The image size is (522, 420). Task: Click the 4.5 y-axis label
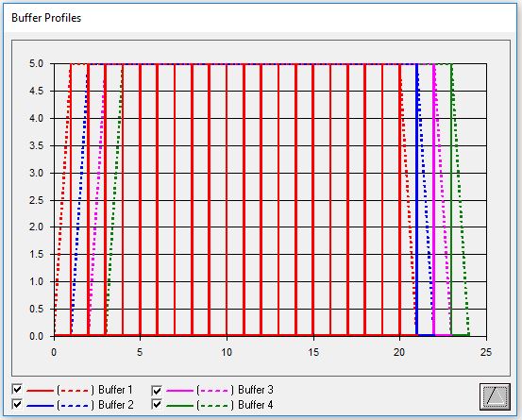click(x=36, y=91)
